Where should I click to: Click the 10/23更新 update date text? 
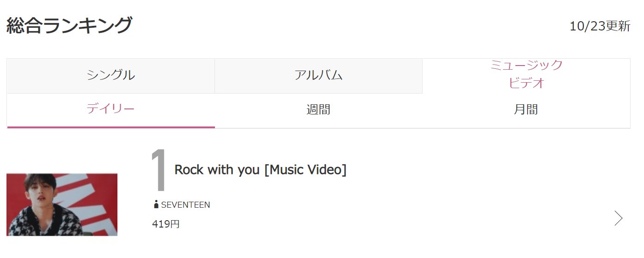point(600,26)
